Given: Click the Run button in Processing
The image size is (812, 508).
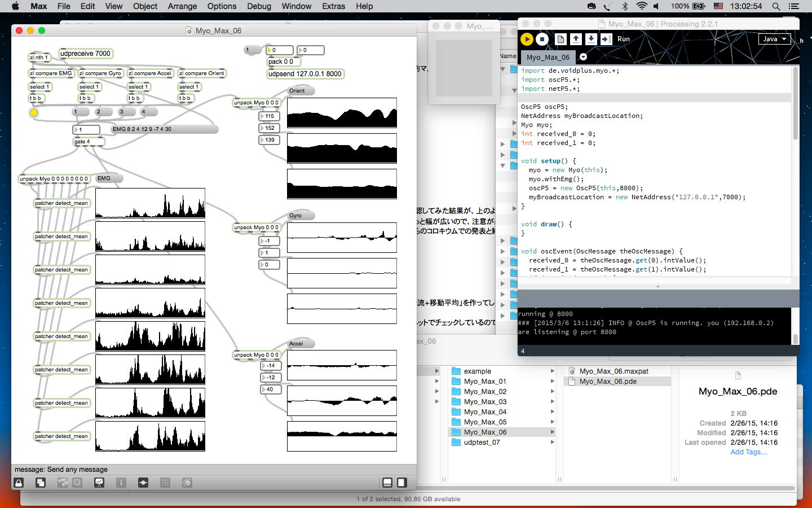Looking at the screenshot, I should [x=527, y=39].
